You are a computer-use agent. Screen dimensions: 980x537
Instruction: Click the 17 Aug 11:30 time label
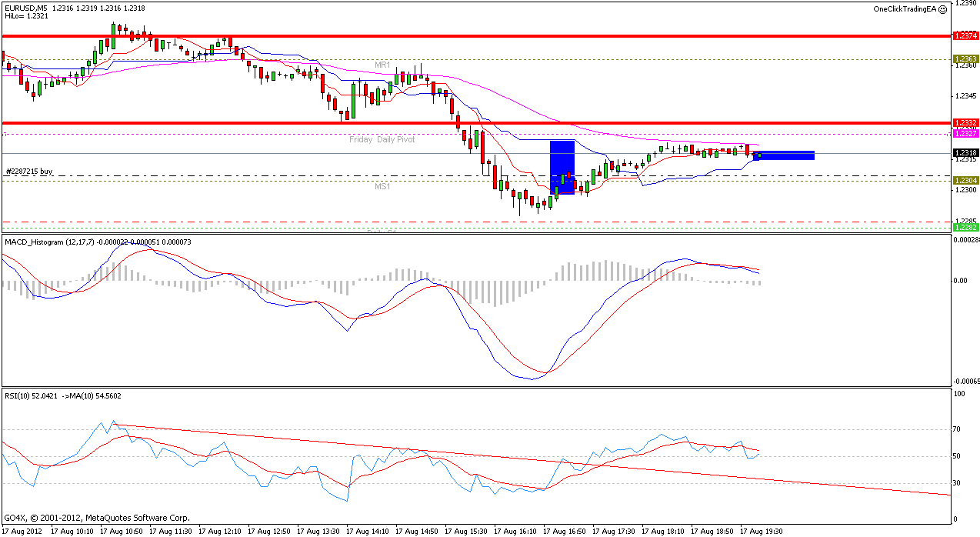(170, 531)
